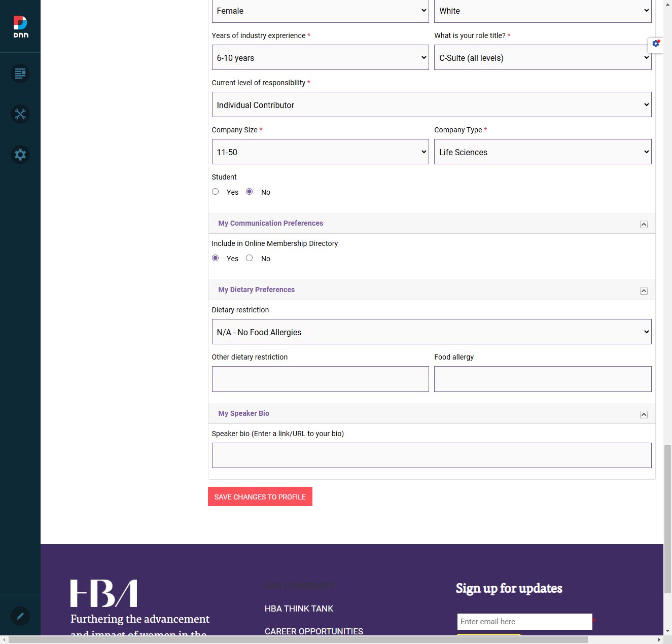The width and height of the screenshot is (672, 644).
Task: Collapse the My Dietary Preferences section arrow
Action: 644,291
